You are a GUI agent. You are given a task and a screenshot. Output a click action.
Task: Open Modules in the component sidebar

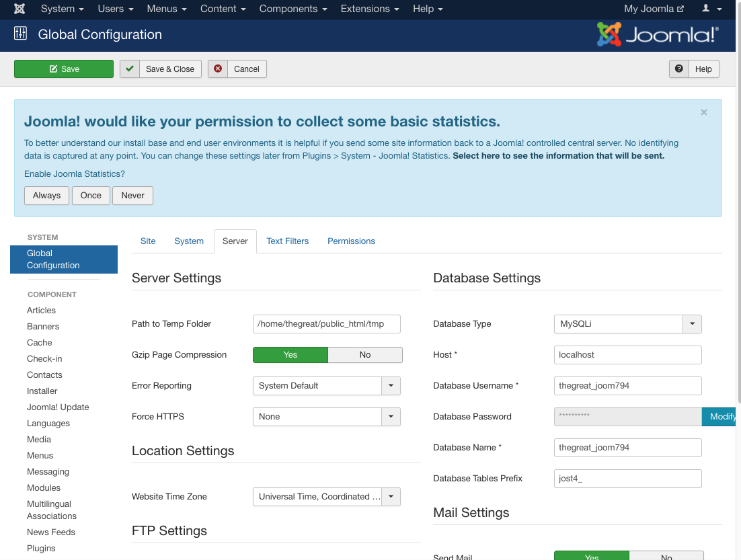[44, 487]
